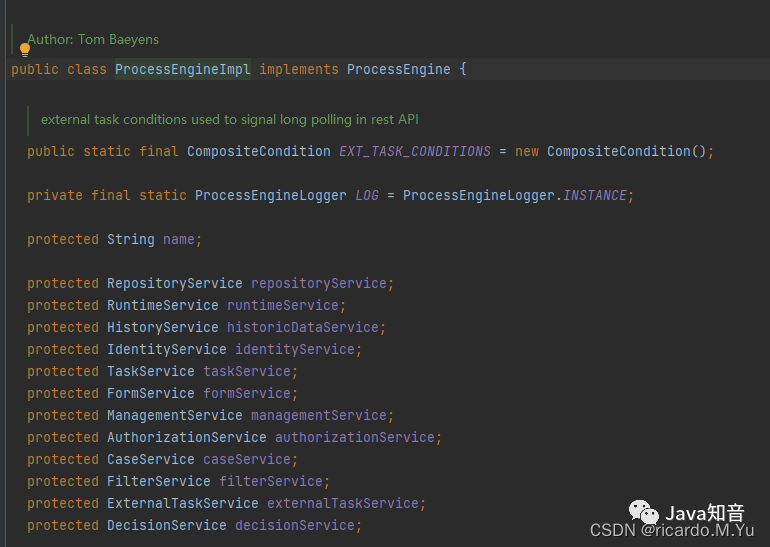This screenshot has width=770, height=547.
Task: Click the EXT_TASK_CONDITIONS constant name
Action: point(415,151)
